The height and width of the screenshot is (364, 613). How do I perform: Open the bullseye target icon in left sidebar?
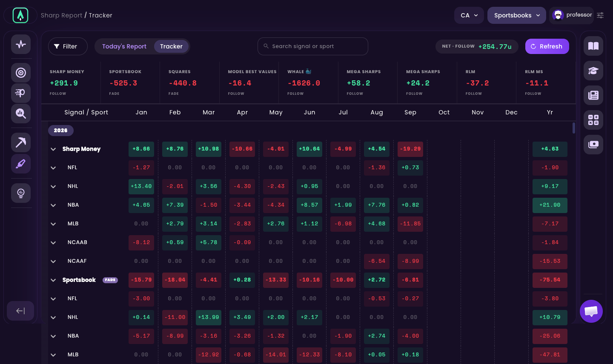click(21, 73)
